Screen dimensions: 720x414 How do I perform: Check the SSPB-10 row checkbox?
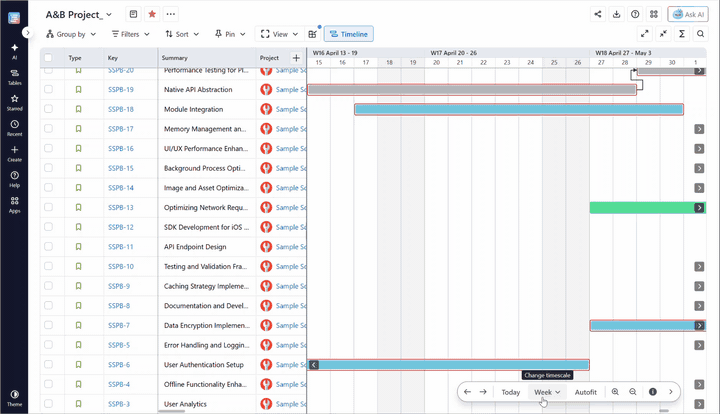click(48, 266)
